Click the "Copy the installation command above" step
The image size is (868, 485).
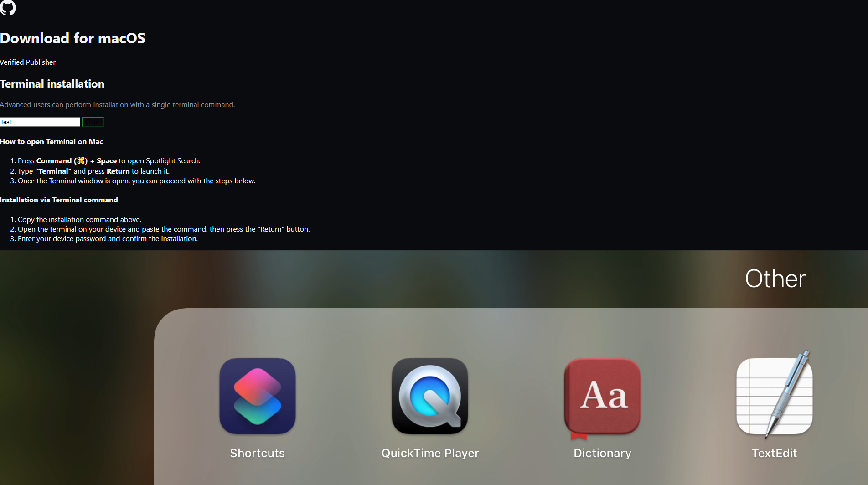coord(79,219)
